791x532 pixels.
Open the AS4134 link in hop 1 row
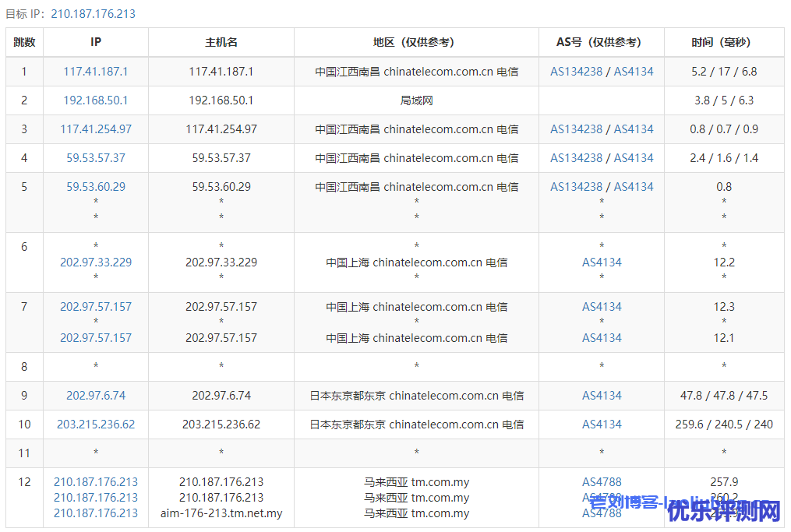click(634, 72)
